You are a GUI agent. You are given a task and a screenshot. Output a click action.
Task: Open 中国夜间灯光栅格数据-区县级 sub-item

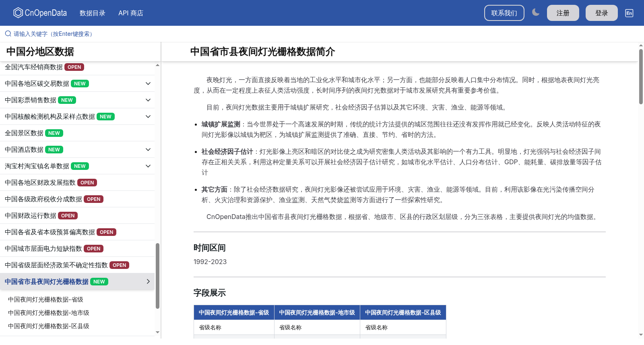point(49,326)
